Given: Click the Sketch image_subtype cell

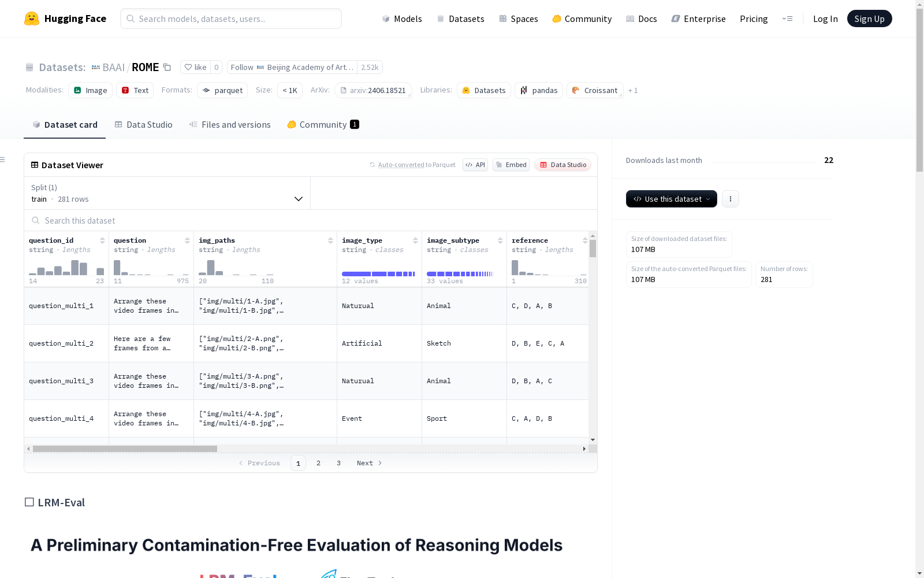Looking at the screenshot, I should [x=464, y=343].
